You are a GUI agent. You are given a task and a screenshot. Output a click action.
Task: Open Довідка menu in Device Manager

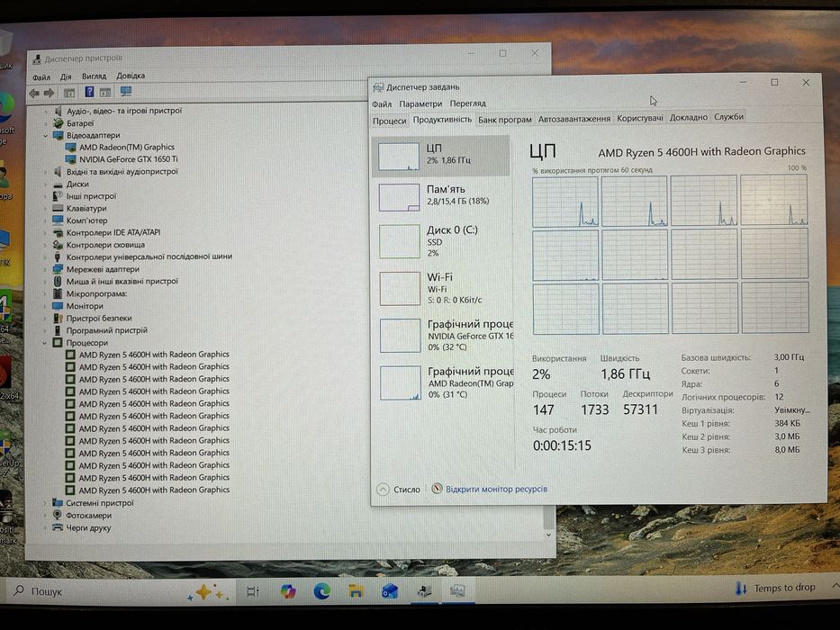click(131, 76)
